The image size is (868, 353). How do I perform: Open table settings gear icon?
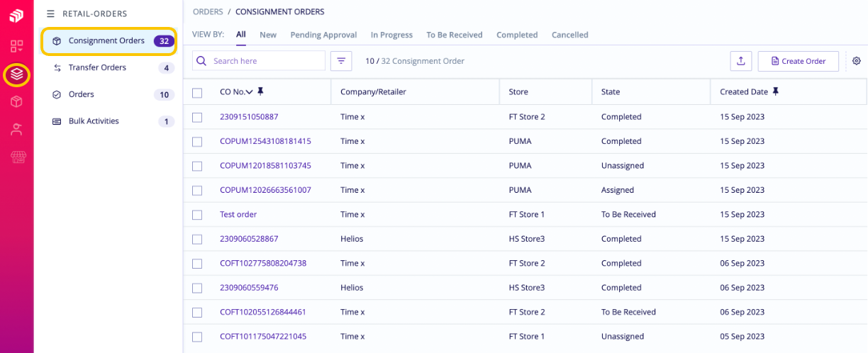[857, 61]
